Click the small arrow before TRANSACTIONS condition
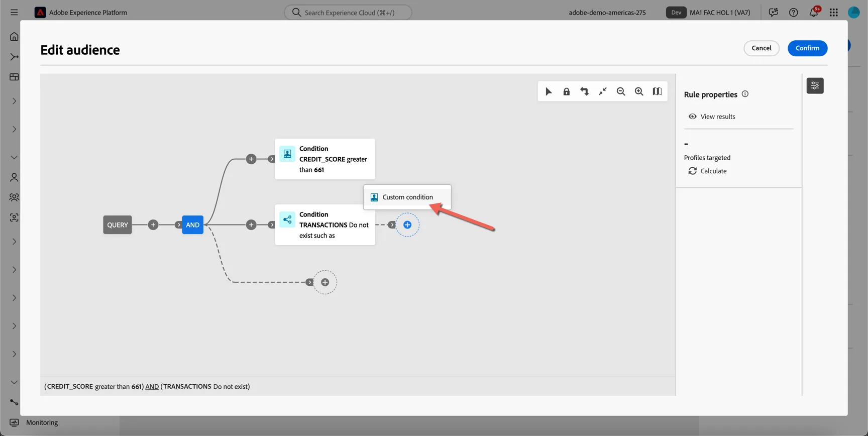The width and height of the screenshot is (868, 436). [272, 225]
